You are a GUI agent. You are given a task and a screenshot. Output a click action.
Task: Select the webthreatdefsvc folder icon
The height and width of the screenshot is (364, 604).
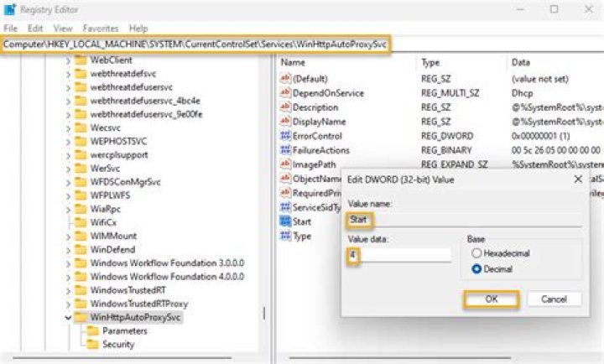[81, 74]
